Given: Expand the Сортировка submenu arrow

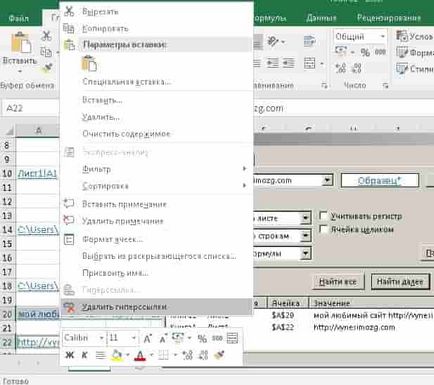Looking at the screenshot, I should tap(244, 185).
